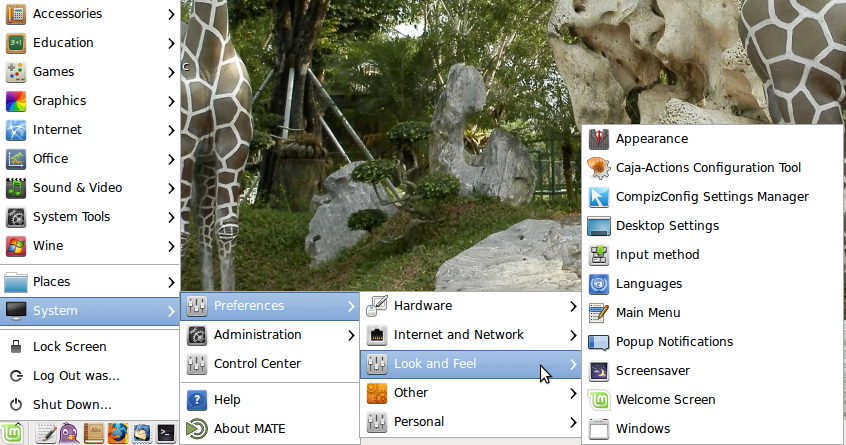Open Popup Notifications settings
Image resolution: width=846 pixels, height=445 pixels.
tap(712, 342)
